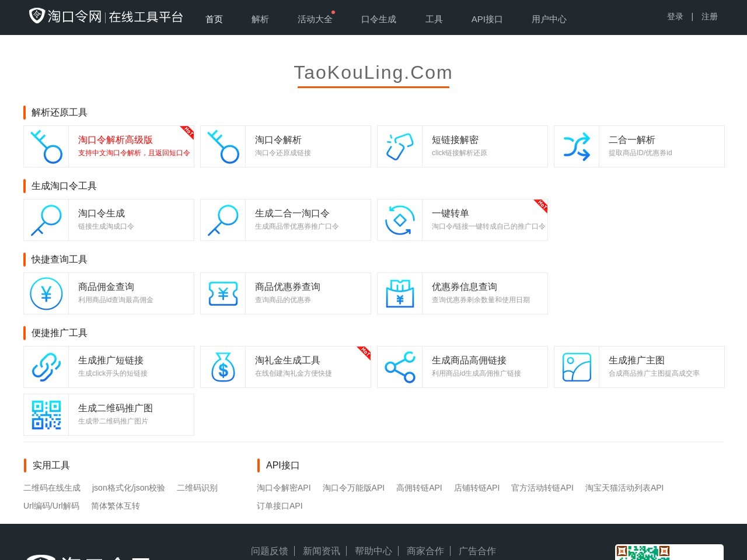
Task: Open the 工具 navigation item
Action: 434,19
